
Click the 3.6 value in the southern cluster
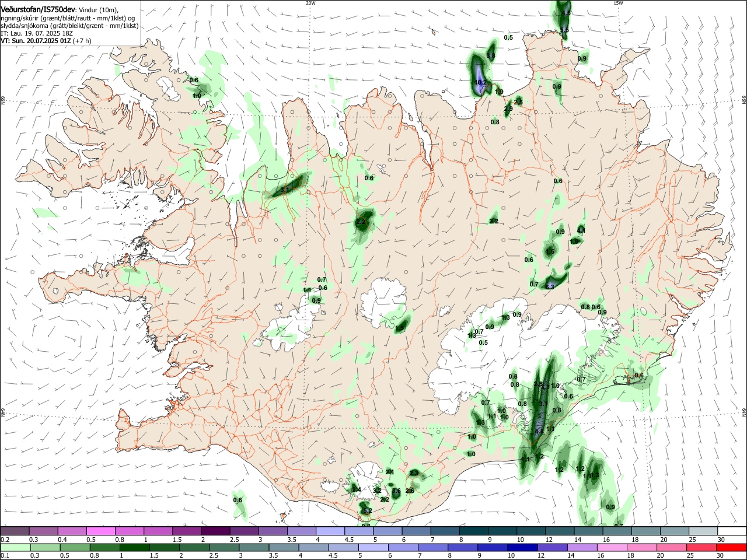click(x=396, y=491)
